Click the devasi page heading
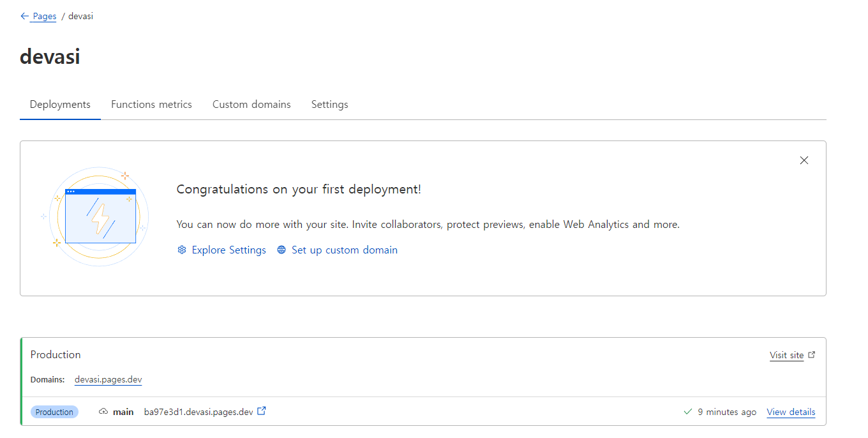The height and width of the screenshot is (438, 868). coord(50,57)
